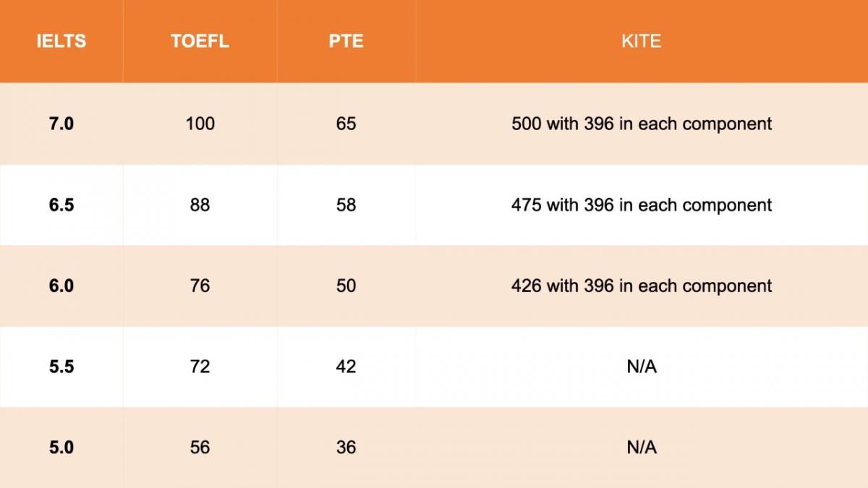Click the TOEFL score 56 cell
This screenshot has height=488, width=868.
pos(200,448)
